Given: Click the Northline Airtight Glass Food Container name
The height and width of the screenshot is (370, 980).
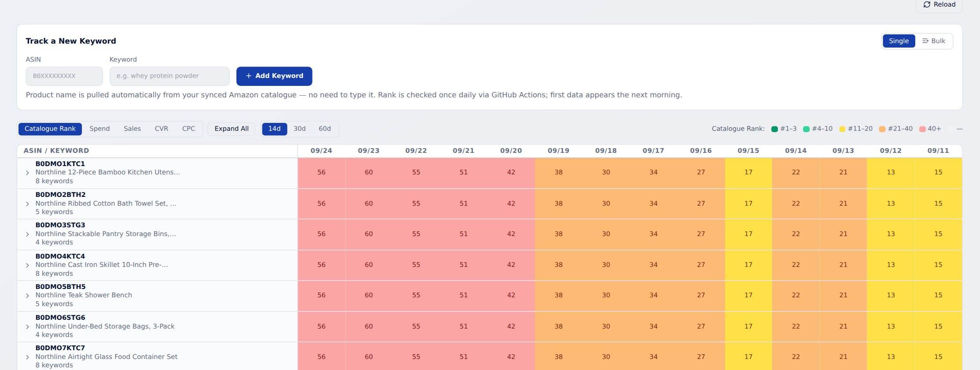Looking at the screenshot, I should point(107,357).
